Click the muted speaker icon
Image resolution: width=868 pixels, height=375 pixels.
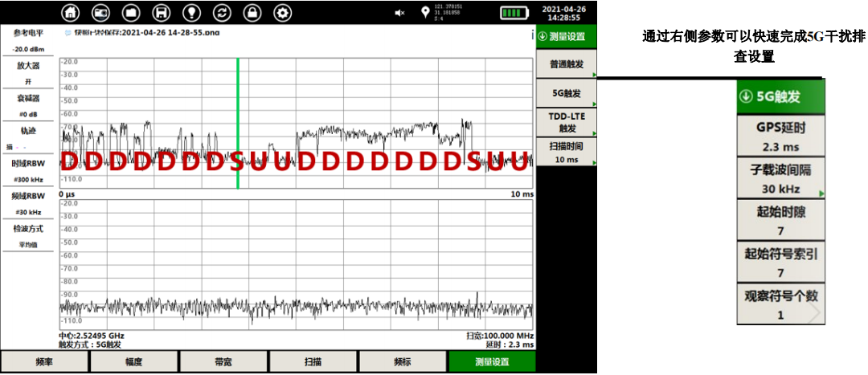(399, 13)
